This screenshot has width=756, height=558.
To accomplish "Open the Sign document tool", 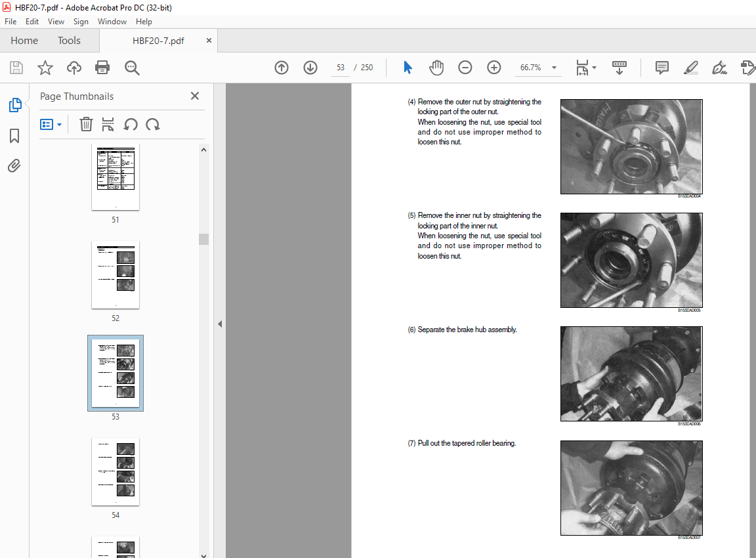I will point(719,68).
